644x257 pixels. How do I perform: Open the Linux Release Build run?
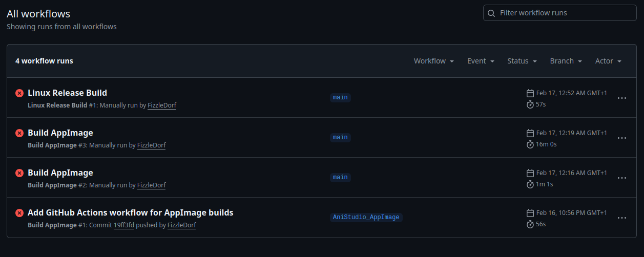[67, 93]
